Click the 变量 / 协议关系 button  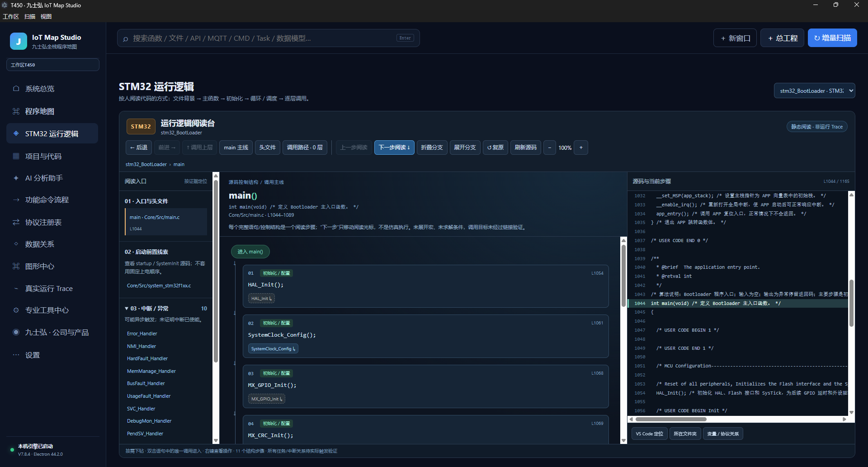point(723,434)
